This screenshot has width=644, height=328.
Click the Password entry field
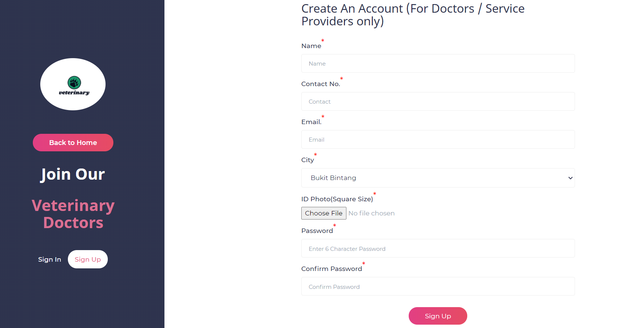click(438, 248)
